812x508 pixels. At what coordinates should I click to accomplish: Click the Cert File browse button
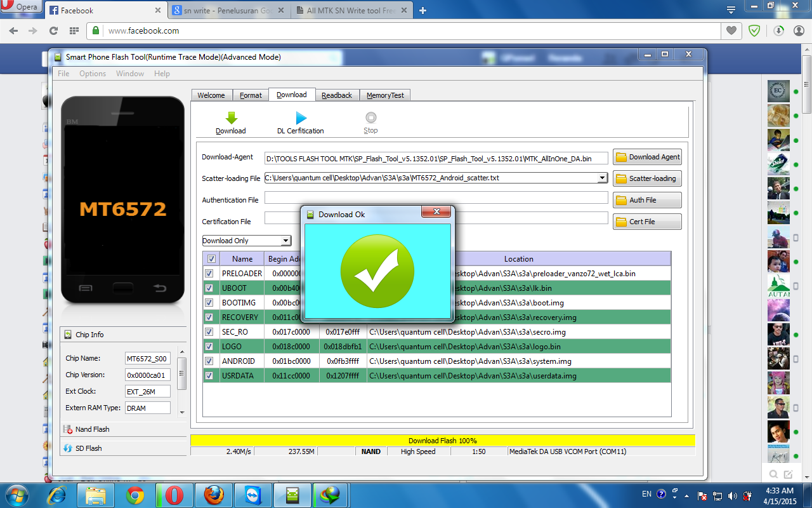pos(647,222)
